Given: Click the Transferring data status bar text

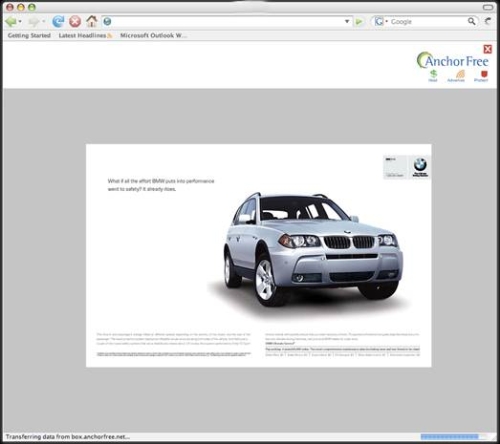Looking at the screenshot, I should click(68, 437).
